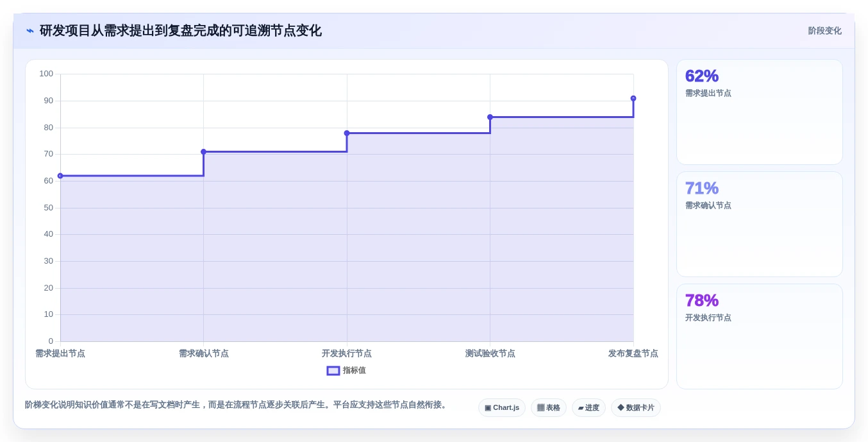Click the 阶段变化 label in header

[824, 31]
